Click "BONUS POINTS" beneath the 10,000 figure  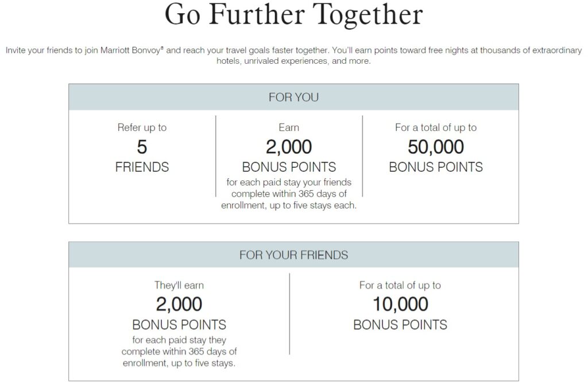[x=400, y=325]
